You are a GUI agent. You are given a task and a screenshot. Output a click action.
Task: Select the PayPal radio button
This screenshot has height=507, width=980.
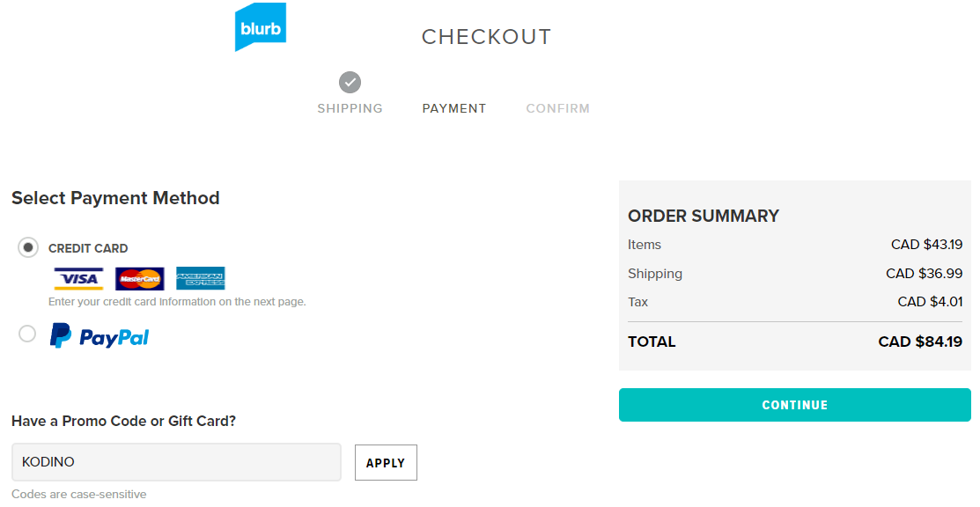point(27,334)
